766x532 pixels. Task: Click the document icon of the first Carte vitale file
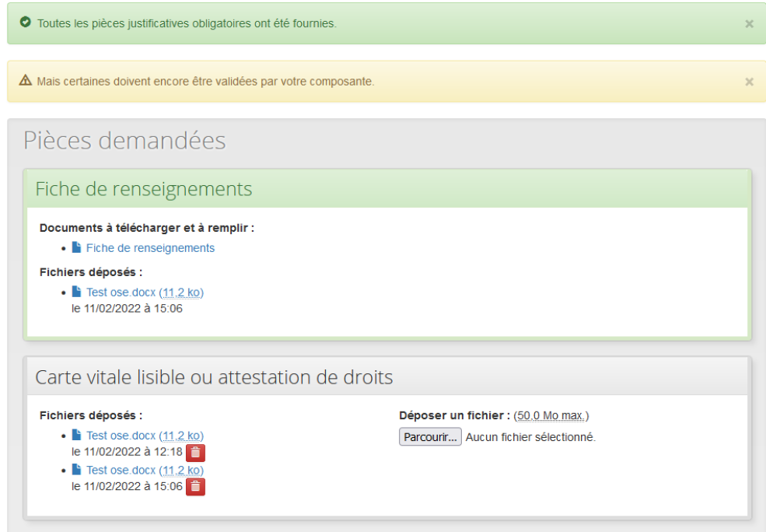pyautogui.click(x=75, y=435)
